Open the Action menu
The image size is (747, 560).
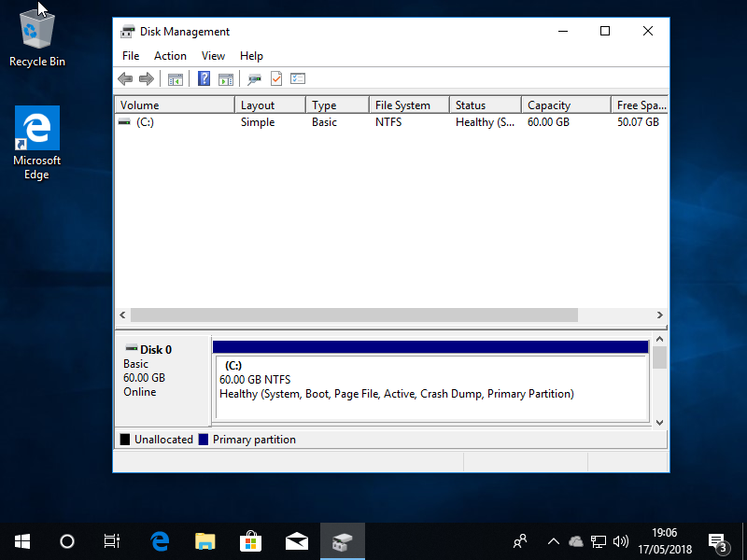pos(170,56)
